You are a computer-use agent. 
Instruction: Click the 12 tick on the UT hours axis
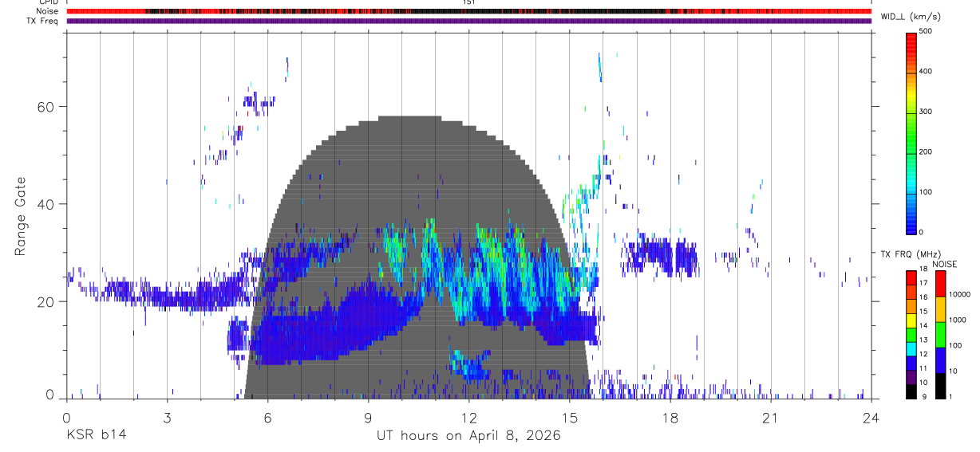click(x=469, y=419)
